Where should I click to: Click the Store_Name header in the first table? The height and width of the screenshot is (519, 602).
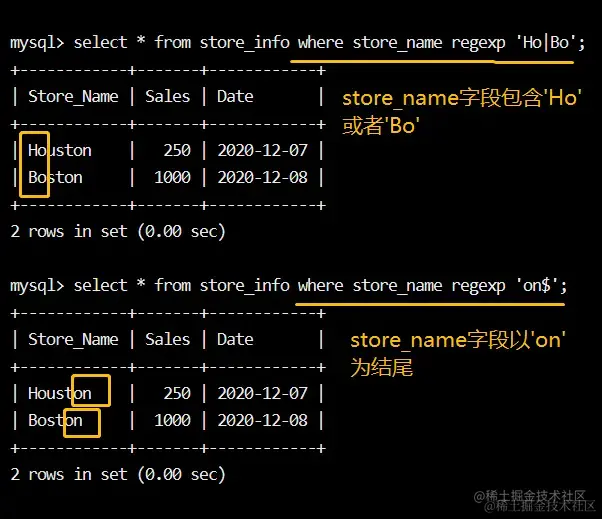(73, 97)
